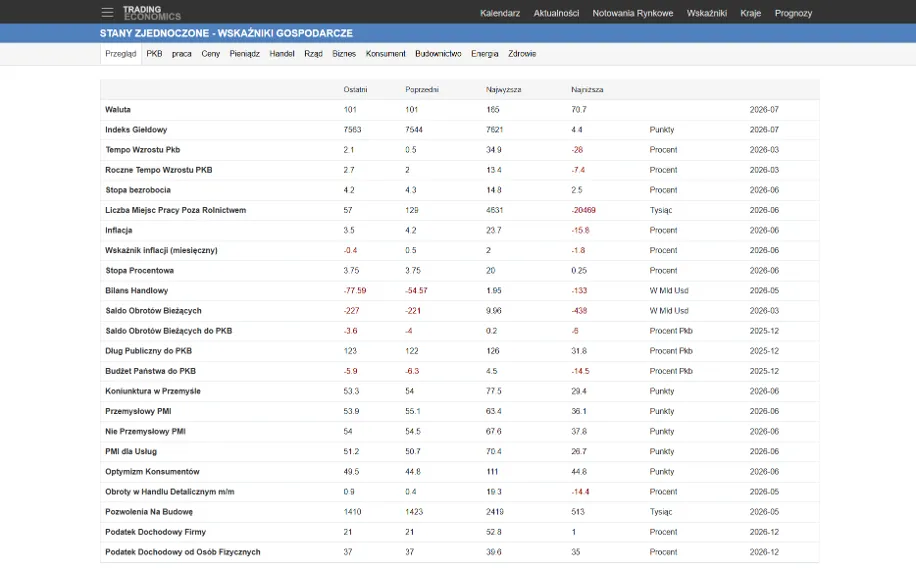Switch to the Budownictwo tab
This screenshot has width=916, height=571.
point(438,54)
